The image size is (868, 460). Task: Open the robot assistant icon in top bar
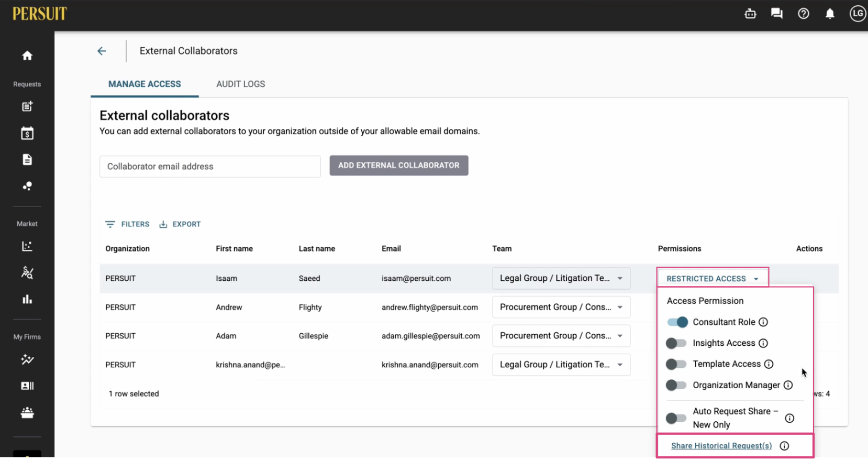pos(750,14)
